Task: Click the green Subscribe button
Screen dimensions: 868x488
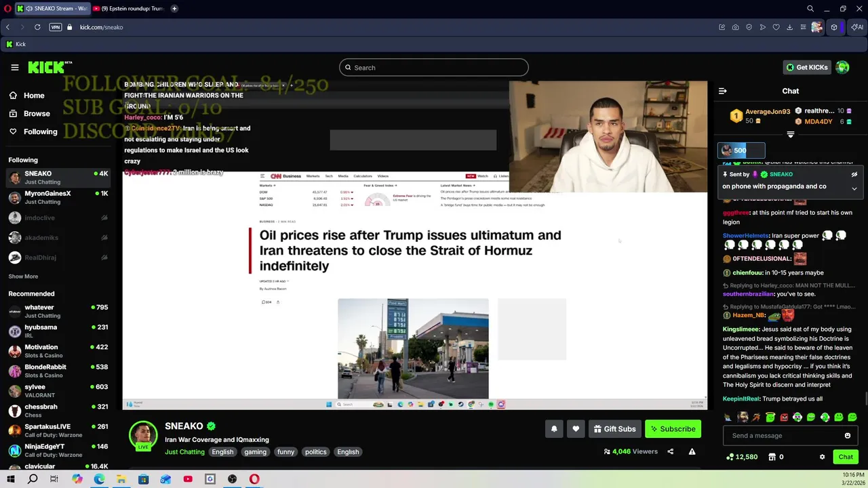Action: coord(673,428)
